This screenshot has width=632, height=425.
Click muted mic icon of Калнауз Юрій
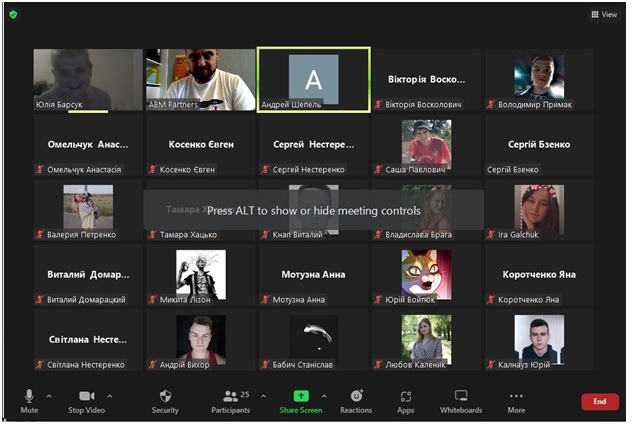[491, 365]
